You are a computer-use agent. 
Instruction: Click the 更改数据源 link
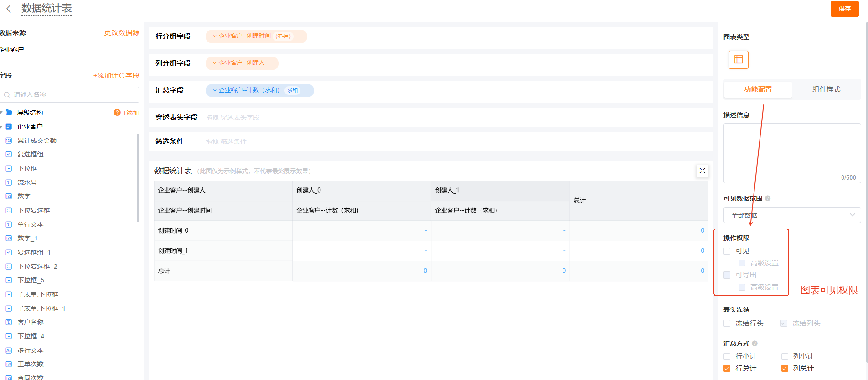pyautogui.click(x=122, y=33)
